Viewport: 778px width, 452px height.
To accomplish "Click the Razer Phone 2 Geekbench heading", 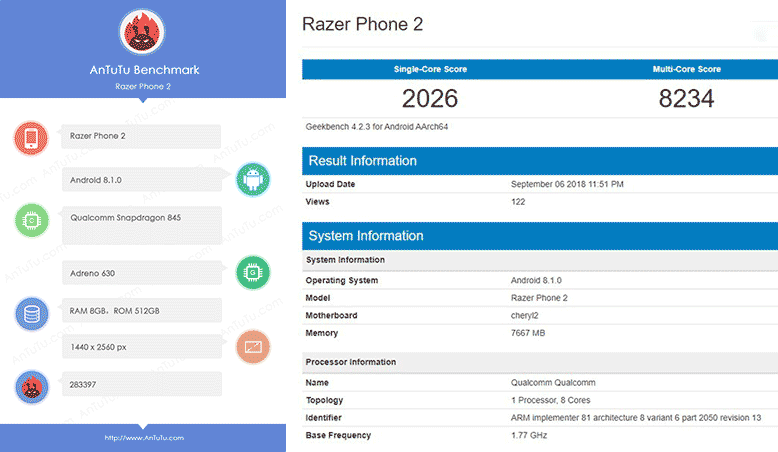I will point(363,24).
